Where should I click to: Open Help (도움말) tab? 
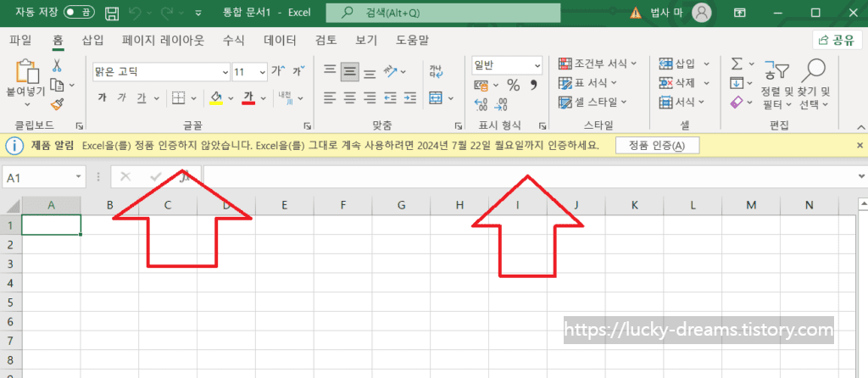pos(413,40)
